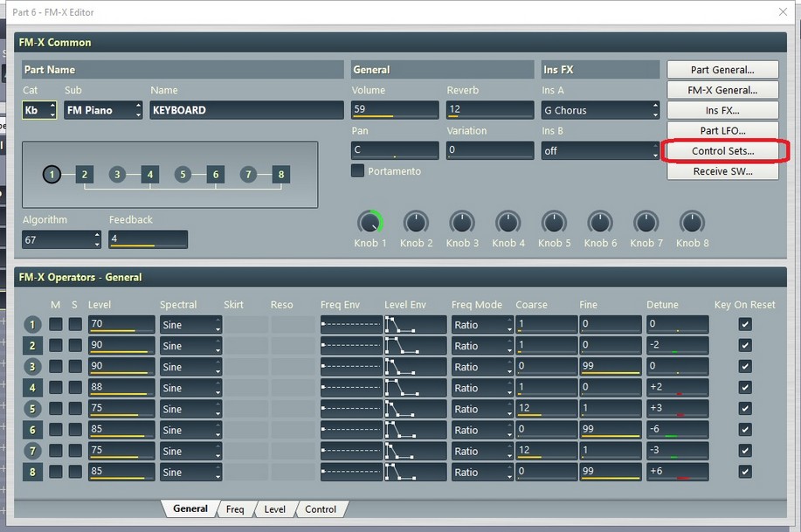The width and height of the screenshot is (801, 532).
Task: Mute operator 1 with M toggle
Action: (56, 324)
